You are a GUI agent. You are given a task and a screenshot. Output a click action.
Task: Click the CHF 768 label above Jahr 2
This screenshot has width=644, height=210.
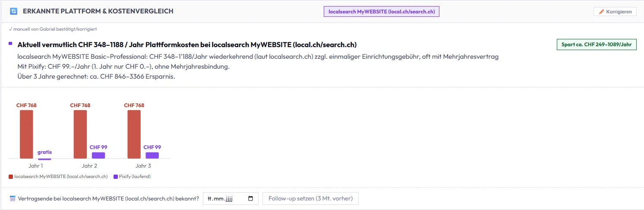(x=80, y=105)
